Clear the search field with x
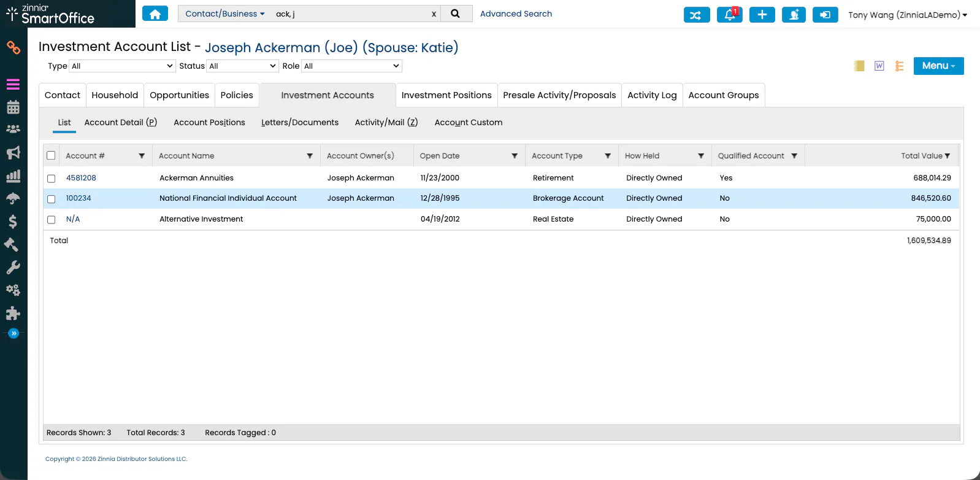The width and height of the screenshot is (980, 480). tap(434, 14)
